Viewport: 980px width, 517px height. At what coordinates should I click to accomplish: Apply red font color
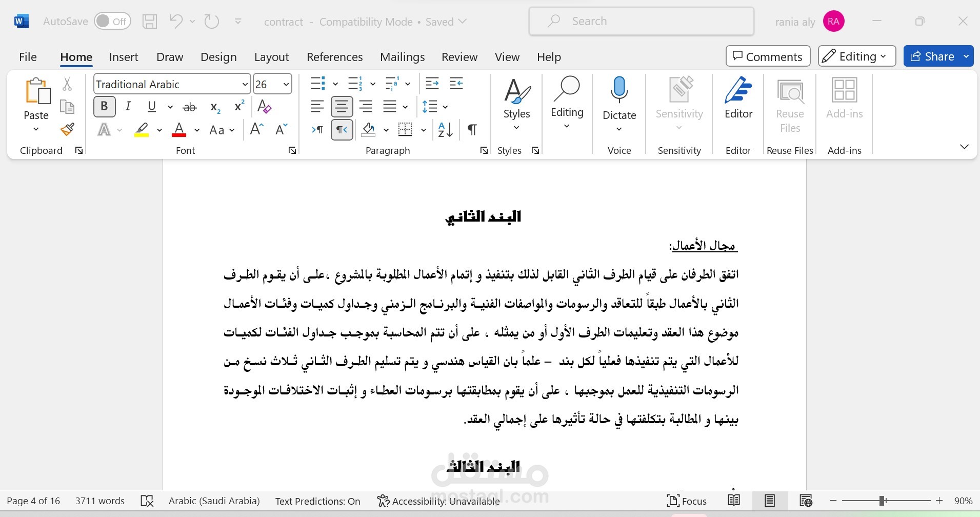[x=179, y=130]
